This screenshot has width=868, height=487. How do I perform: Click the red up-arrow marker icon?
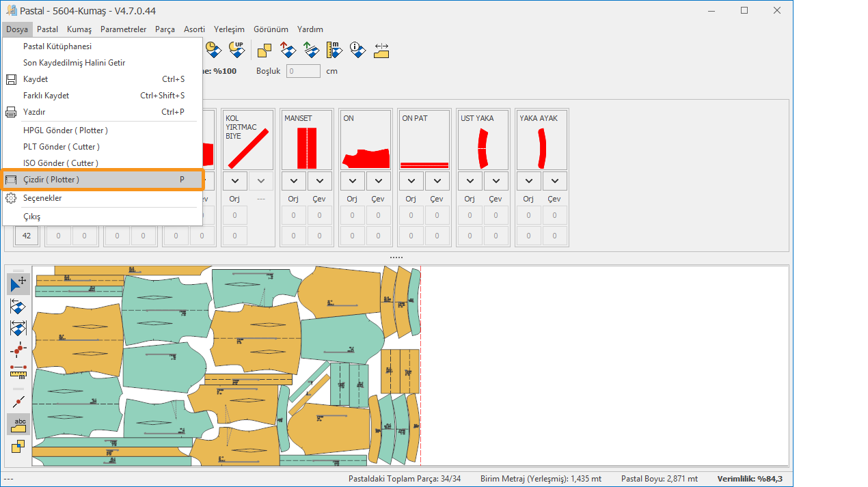point(288,50)
